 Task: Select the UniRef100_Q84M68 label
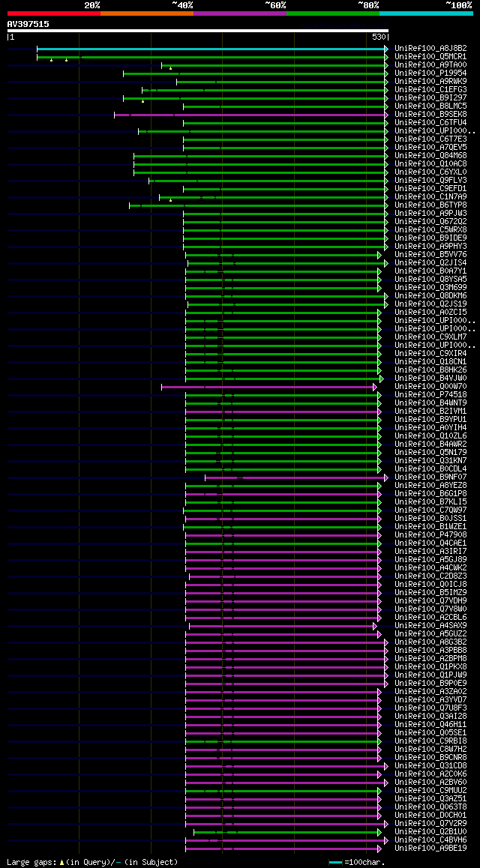(430, 156)
